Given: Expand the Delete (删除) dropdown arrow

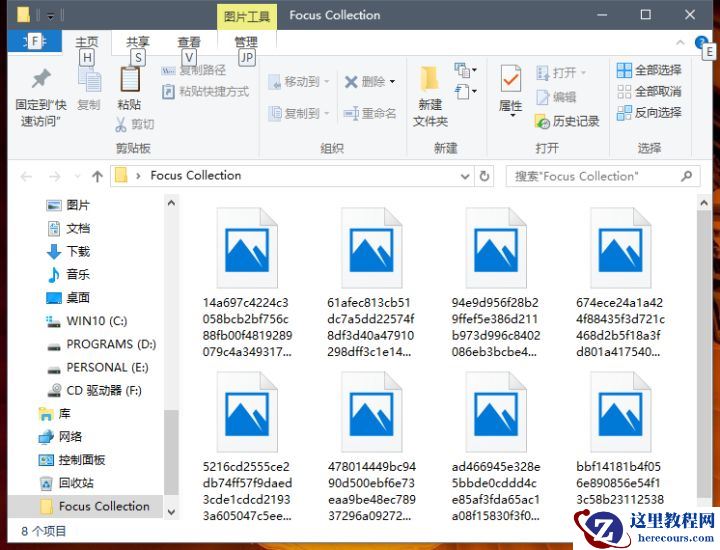Looking at the screenshot, I should tap(393, 82).
